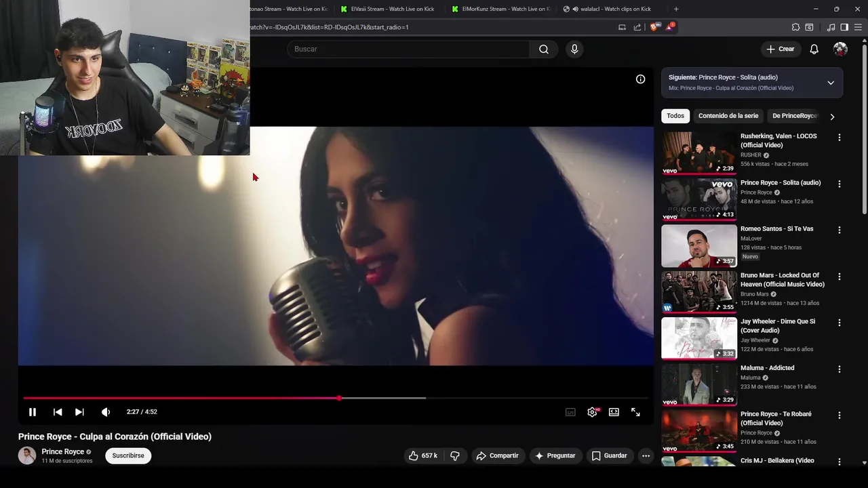Toggle the browser sidebar panel

pos(844,27)
